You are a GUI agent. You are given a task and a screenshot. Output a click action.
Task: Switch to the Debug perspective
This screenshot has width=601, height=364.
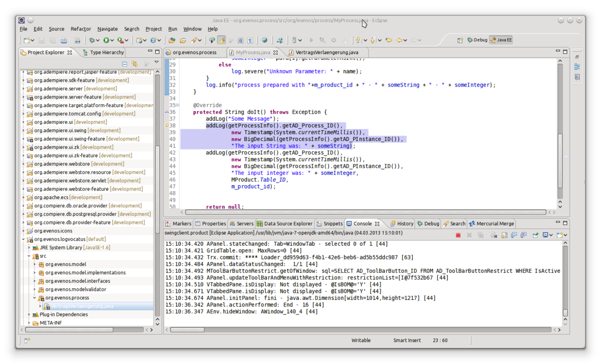[477, 40]
